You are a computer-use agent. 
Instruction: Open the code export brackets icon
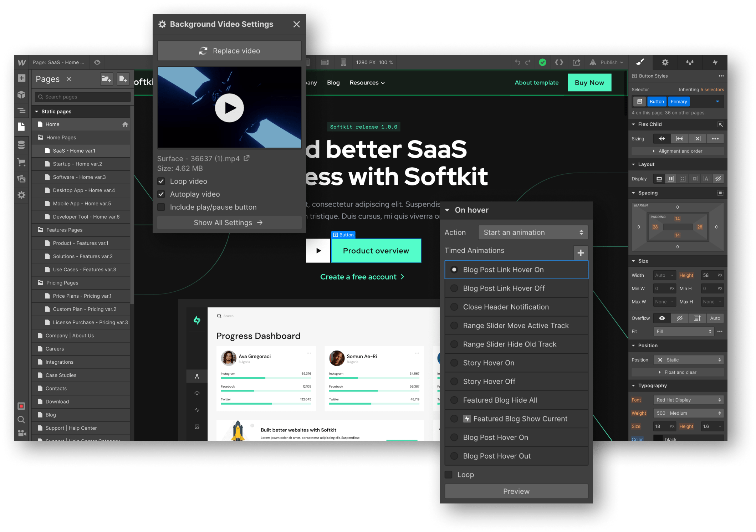pyautogui.click(x=559, y=62)
